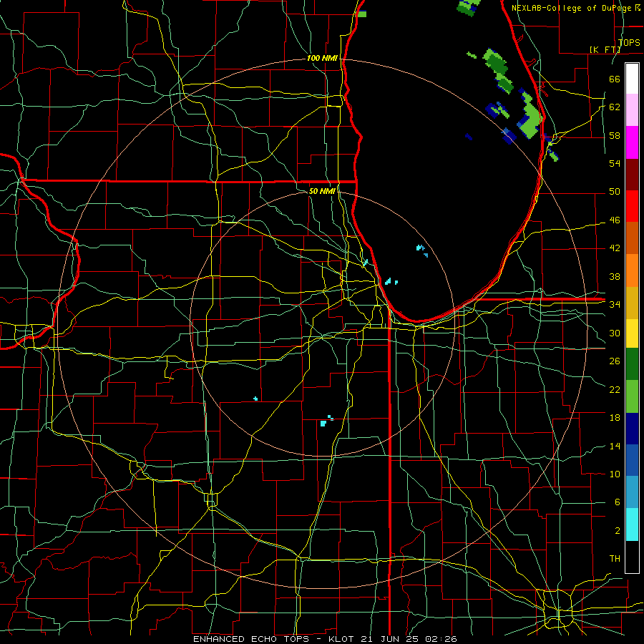
Task: Click the '34' legend value
Action: point(615,304)
